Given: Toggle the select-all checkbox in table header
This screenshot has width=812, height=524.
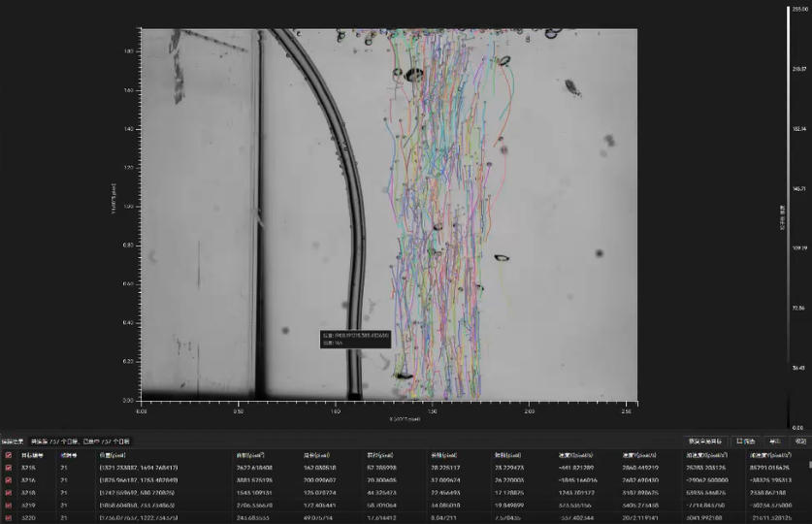Looking at the screenshot, I should tap(9, 454).
